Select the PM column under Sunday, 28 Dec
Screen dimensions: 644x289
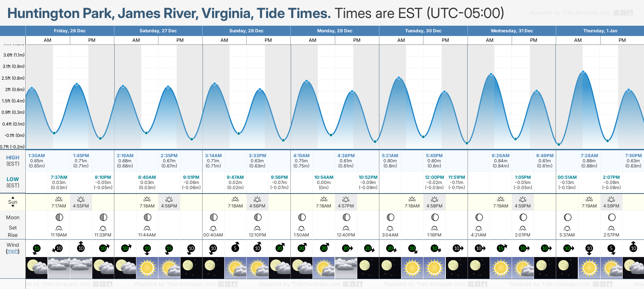pyautogui.click(x=268, y=40)
